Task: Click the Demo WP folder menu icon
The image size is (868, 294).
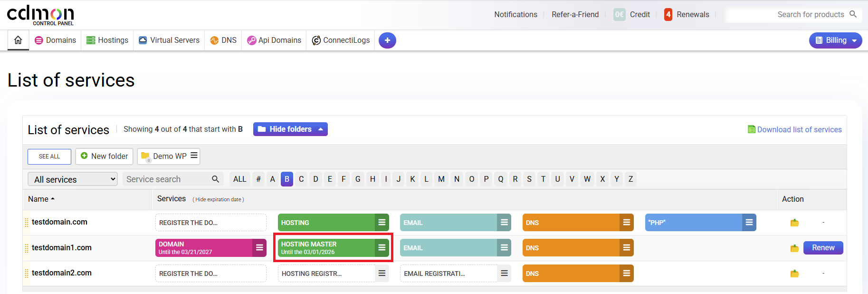Action: [x=194, y=156]
